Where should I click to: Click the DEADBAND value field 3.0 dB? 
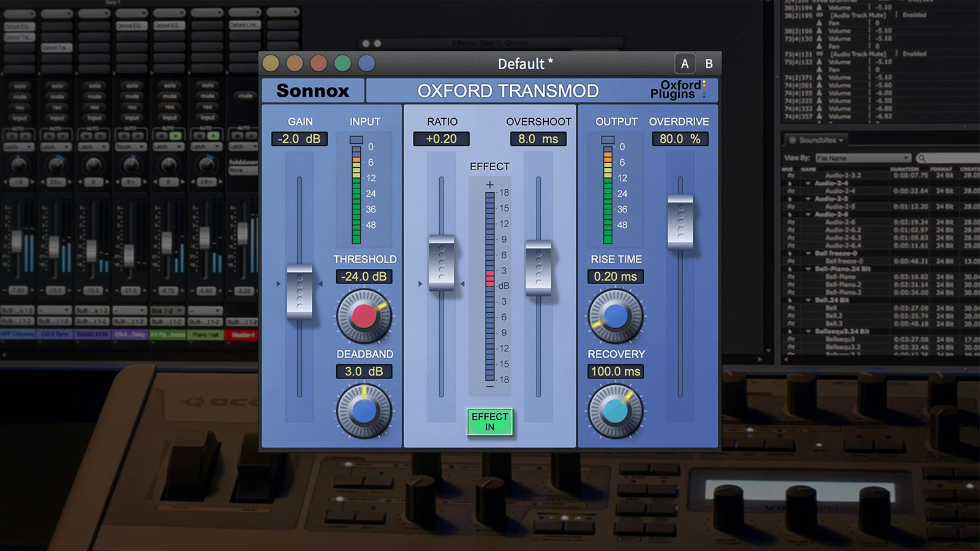[x=364, y=372]
